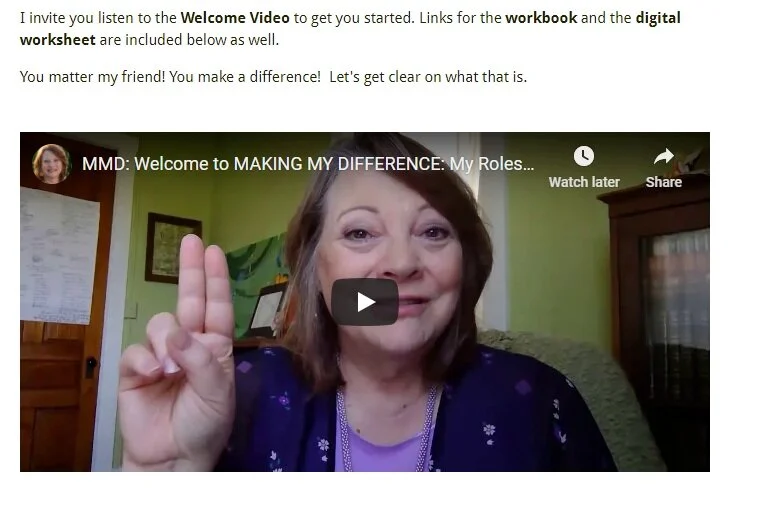760x506 pixels.
Task: Click the "You matter my friend!" sentence
Action: 93,77
